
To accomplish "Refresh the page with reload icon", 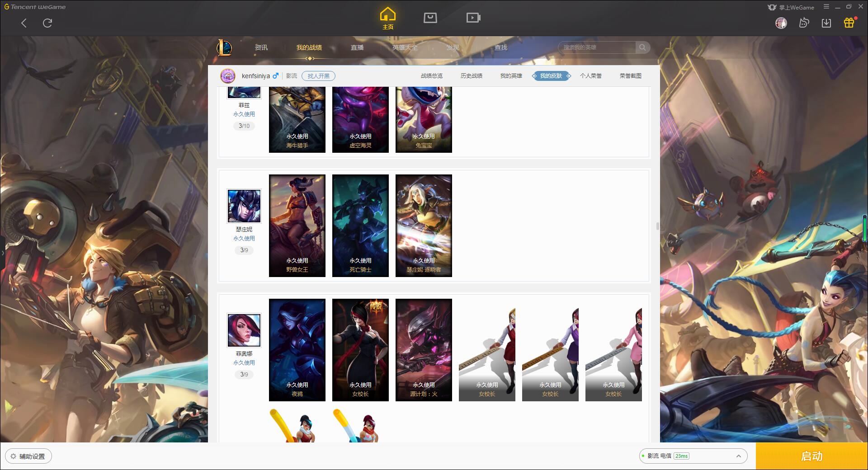I will (x=47, y=23).
